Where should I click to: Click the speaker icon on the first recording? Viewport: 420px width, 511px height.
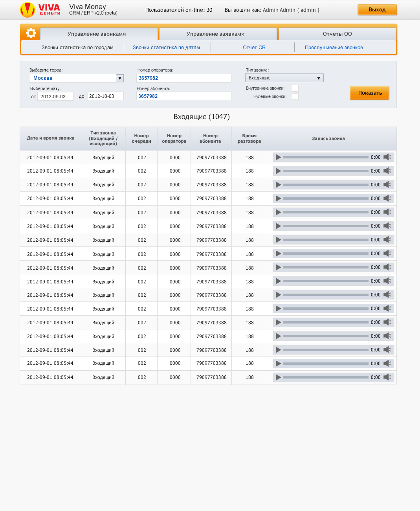tap(387, 157)
